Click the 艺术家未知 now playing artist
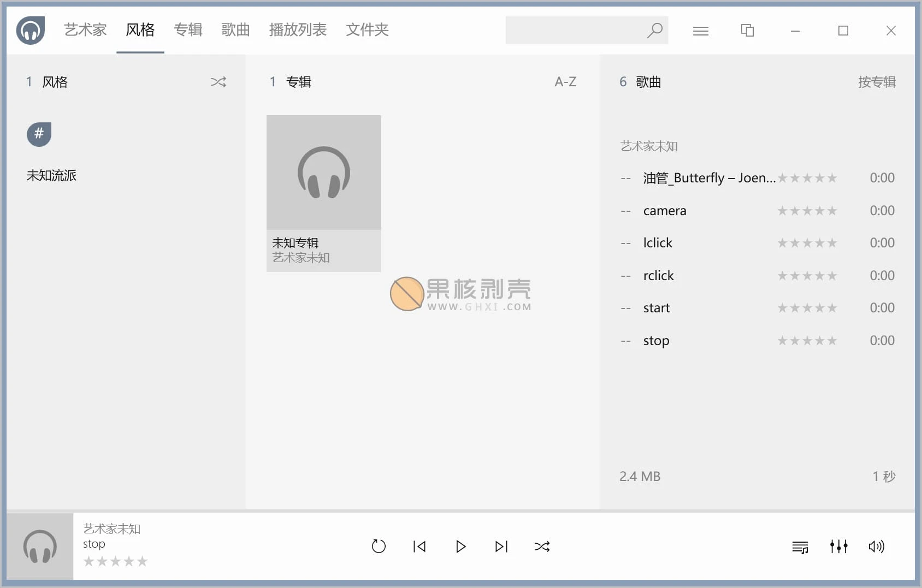Screen dimensions: 922x588 (x=111, y=528)
